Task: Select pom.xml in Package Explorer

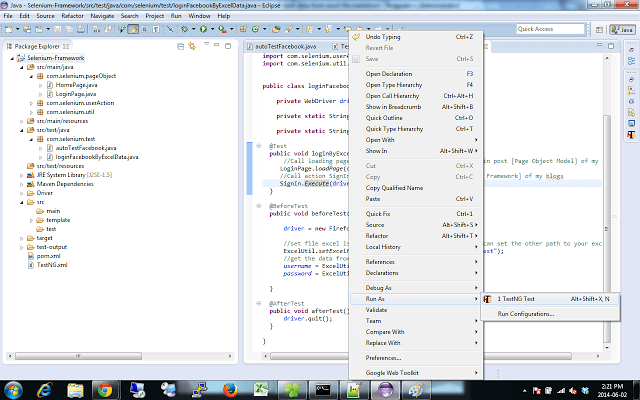Action: pyautogui.click(x=48, y=256)
